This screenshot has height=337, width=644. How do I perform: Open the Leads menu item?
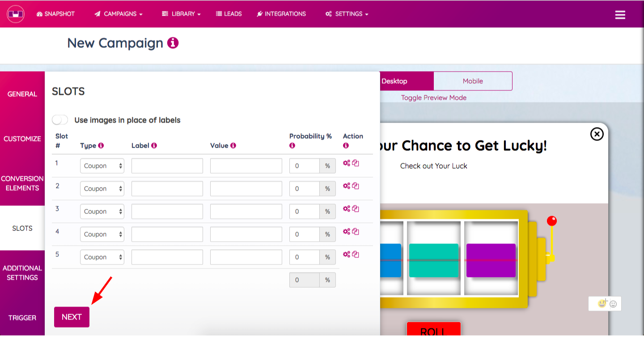click(229, 14)
